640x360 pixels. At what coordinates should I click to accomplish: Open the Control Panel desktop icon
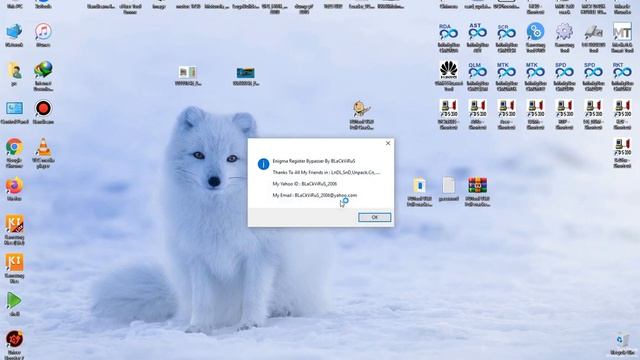click(x=14, y=113)
